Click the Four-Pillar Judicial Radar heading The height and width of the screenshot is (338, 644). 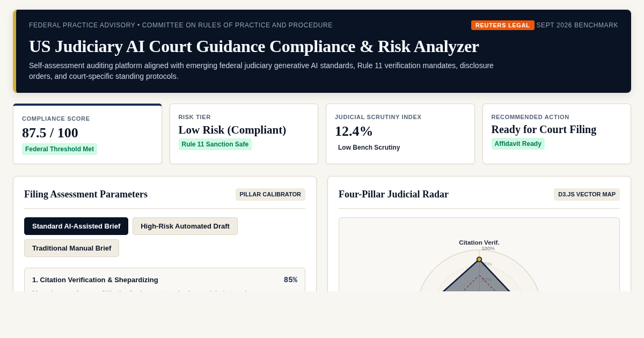click(x=393, y=194)
